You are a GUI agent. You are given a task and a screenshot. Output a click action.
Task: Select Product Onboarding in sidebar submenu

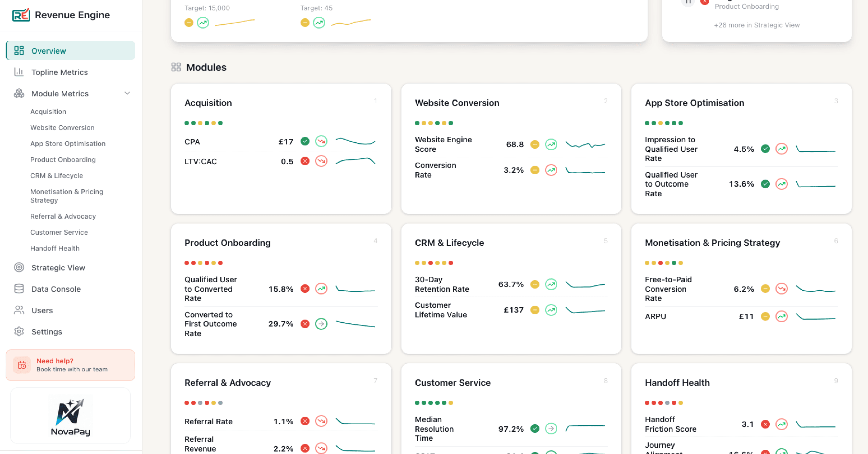(63, 159)
